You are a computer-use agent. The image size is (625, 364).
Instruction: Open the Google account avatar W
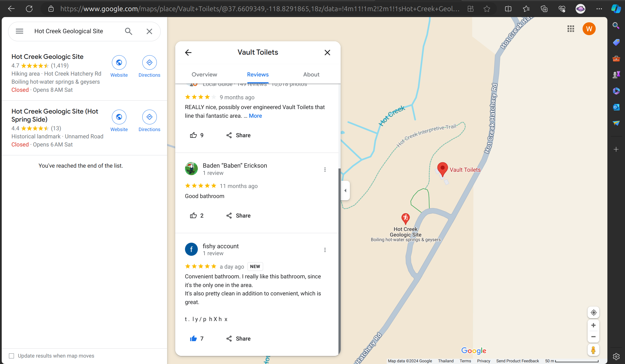[x=589, y=29]
